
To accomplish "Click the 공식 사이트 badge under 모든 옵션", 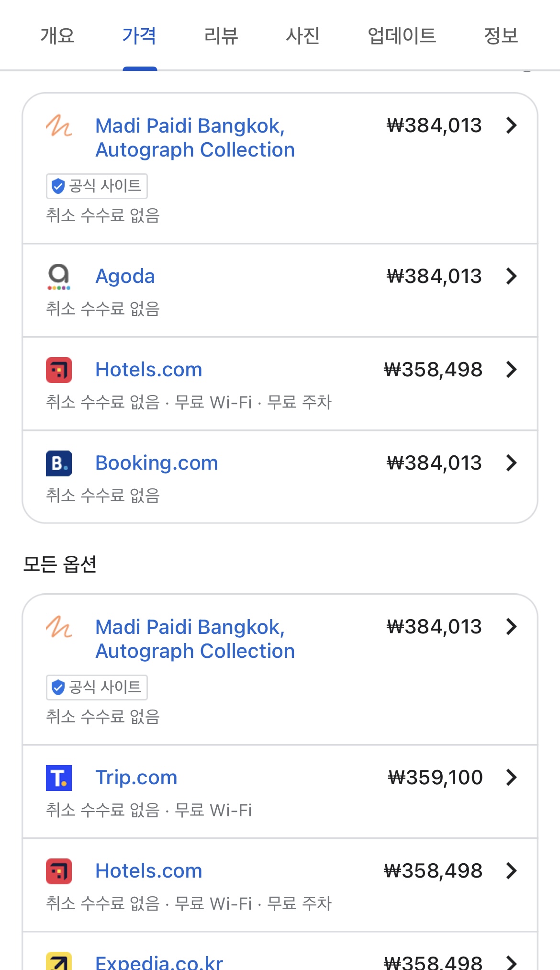I will pyautogui.click(x=97, y=688).
